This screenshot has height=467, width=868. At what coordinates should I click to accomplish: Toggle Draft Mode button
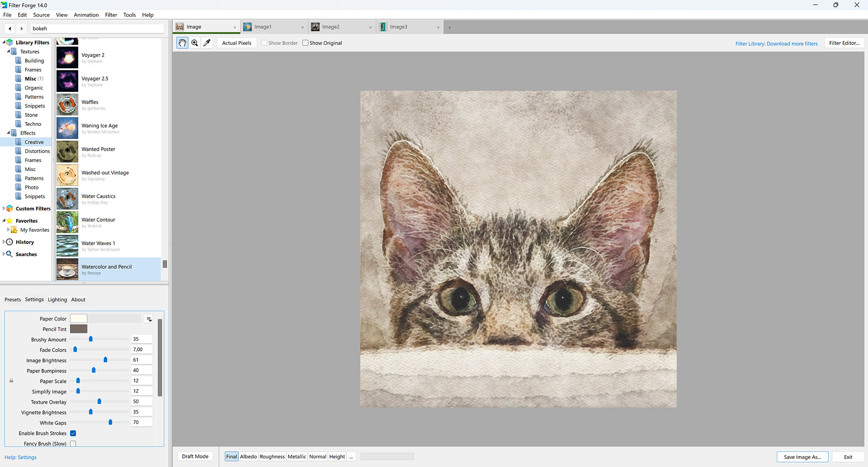[195, 457]
